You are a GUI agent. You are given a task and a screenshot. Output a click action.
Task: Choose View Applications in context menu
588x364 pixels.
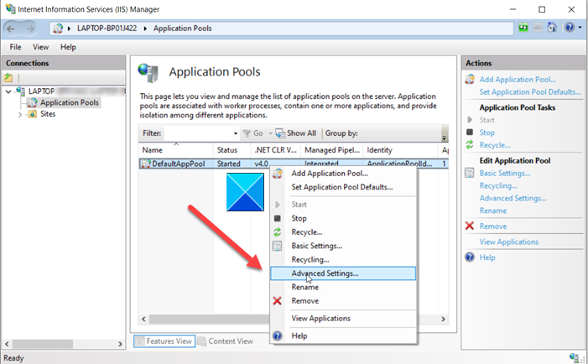343,319
